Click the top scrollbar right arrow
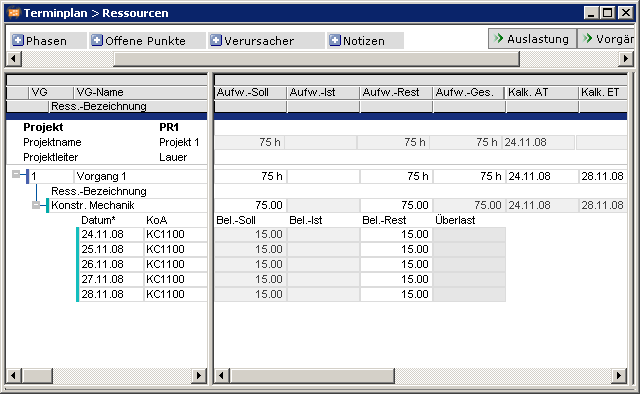The image size is (640, 394). [x=626, y=59]
